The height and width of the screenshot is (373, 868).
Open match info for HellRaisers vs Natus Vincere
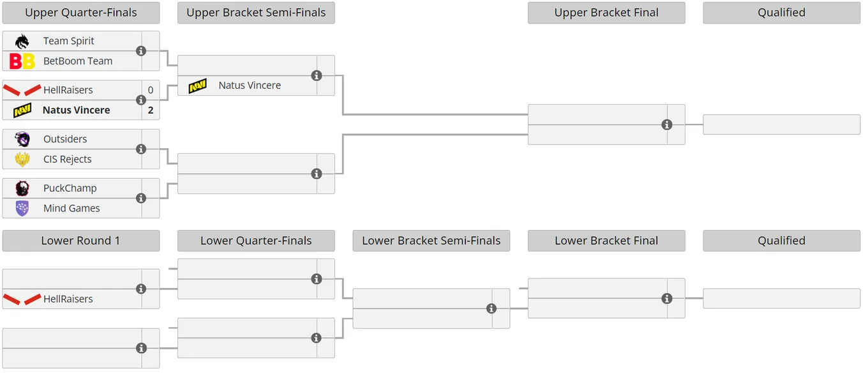click(141, 100)
